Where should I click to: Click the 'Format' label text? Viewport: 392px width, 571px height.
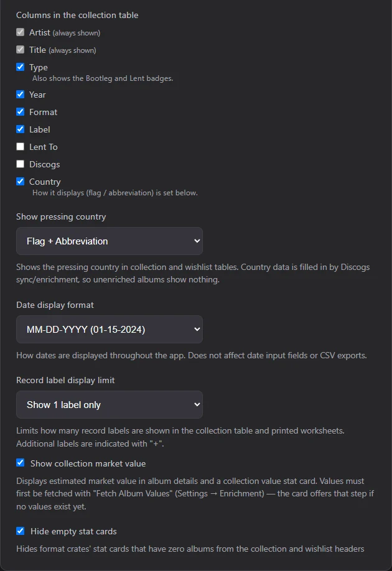tap(43, 112)
